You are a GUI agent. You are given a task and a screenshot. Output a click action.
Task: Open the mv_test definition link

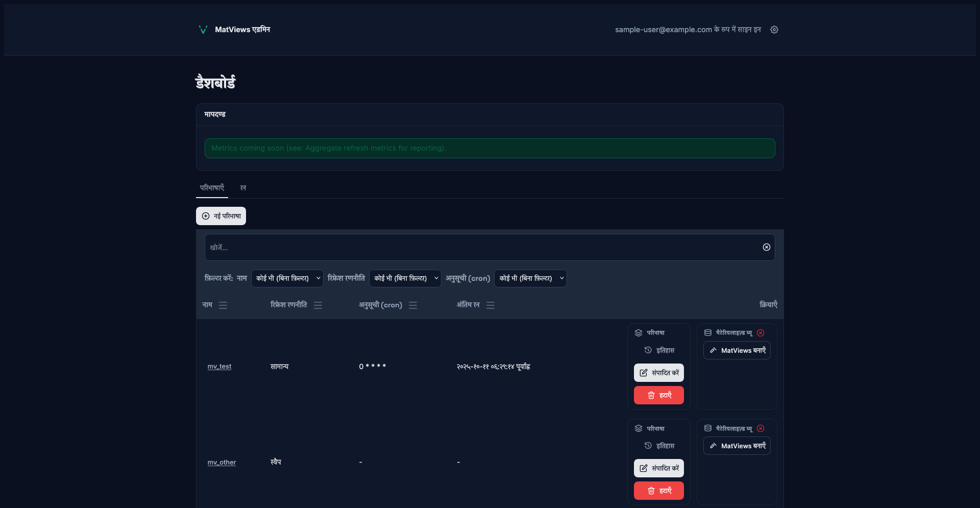(x=219, y=367)
